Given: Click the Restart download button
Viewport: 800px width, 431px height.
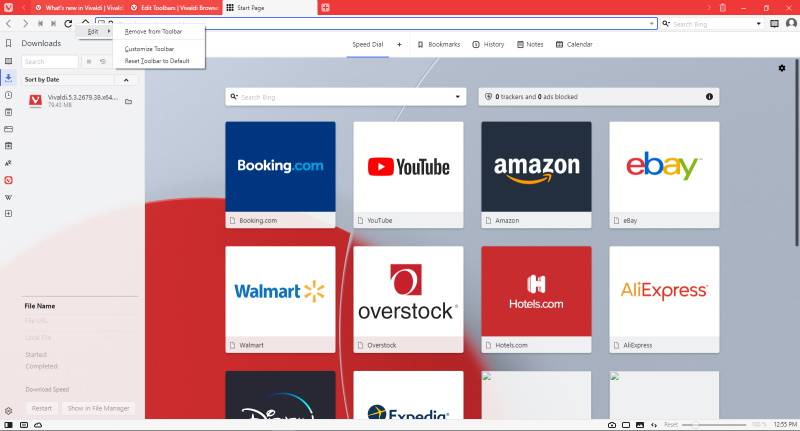Looking at the screenshot, I should [x=42, y=409].
